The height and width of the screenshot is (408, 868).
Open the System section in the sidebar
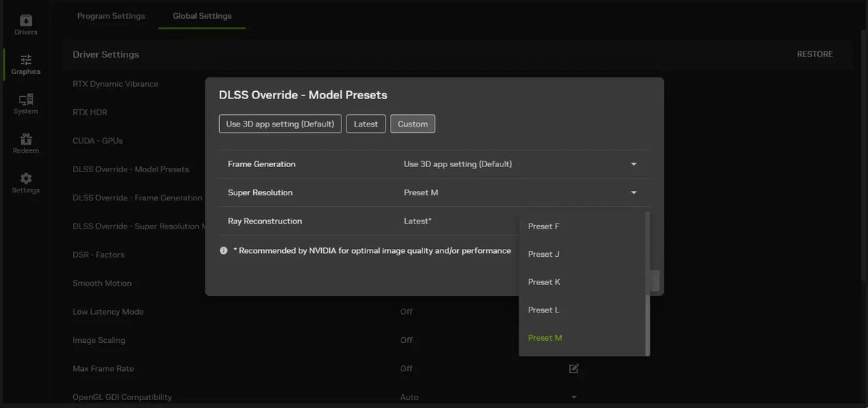(x=26, y=104)
